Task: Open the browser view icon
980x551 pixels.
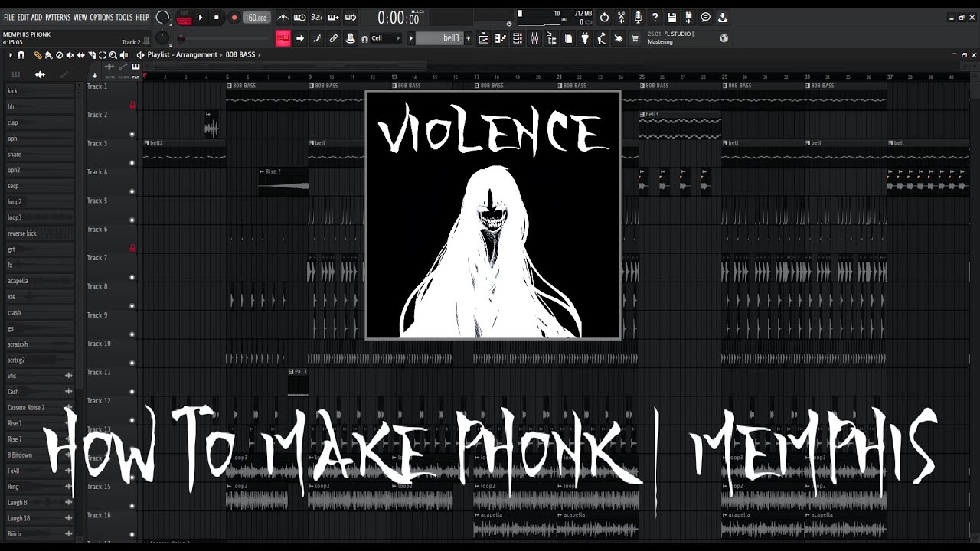Action: tap(551, 38)
